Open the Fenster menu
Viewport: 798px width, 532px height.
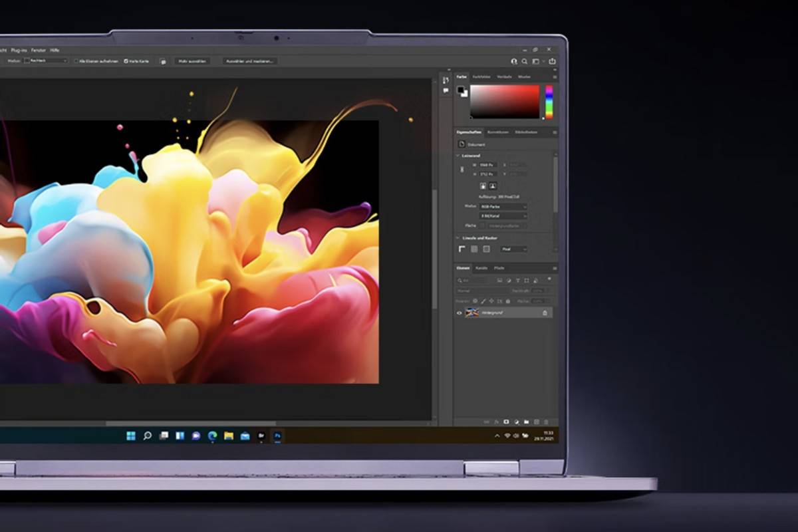37,50
